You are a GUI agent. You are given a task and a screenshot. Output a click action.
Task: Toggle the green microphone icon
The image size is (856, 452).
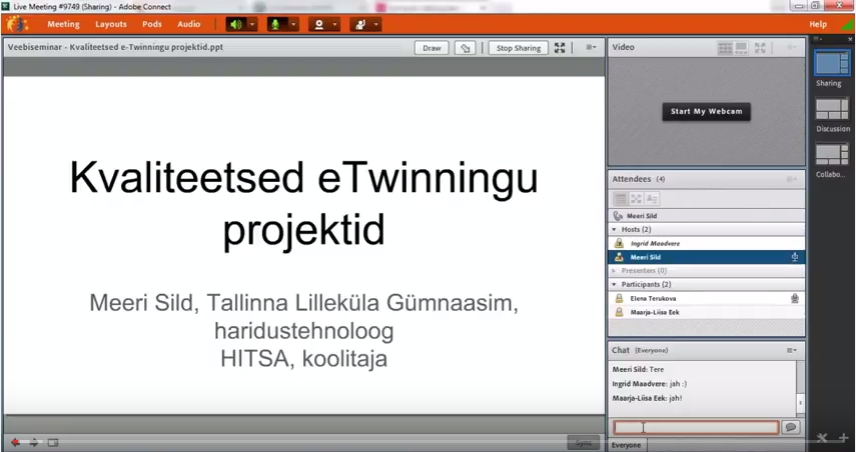pyautogui.click(x=274, y=24)
